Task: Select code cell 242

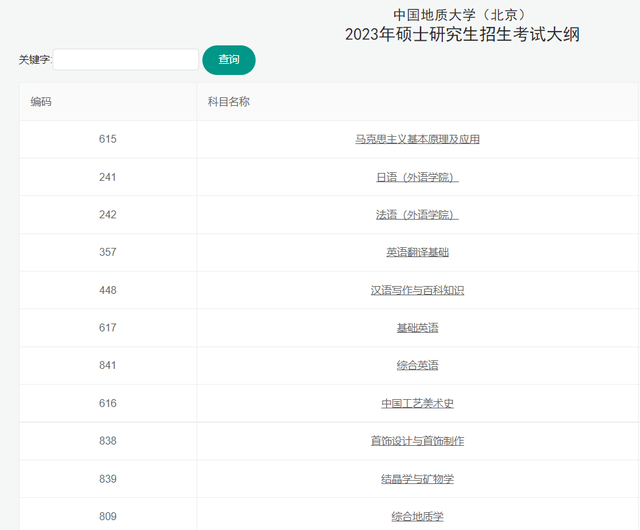Action: click(x=108, y=215)
